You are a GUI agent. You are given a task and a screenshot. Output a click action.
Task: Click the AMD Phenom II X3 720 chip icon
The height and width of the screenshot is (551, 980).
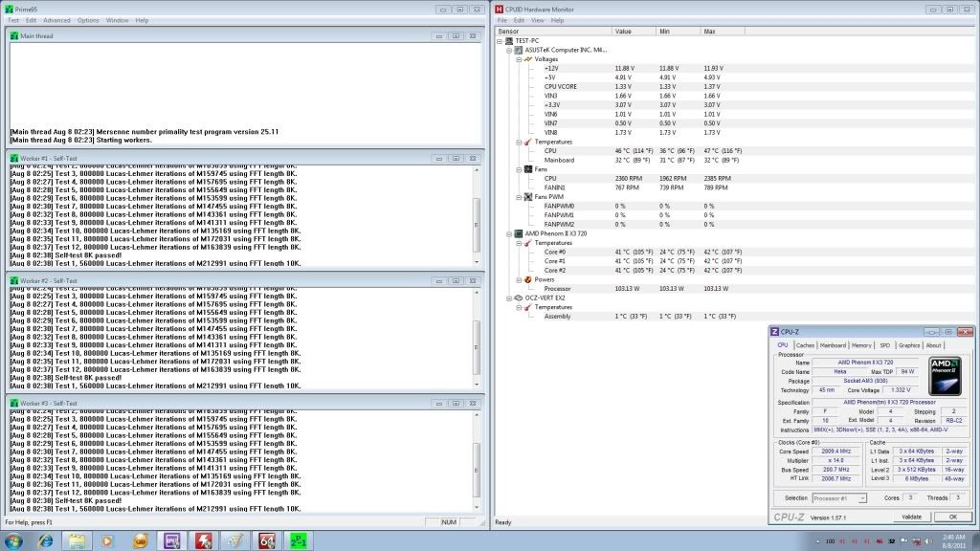click(518, 233)
